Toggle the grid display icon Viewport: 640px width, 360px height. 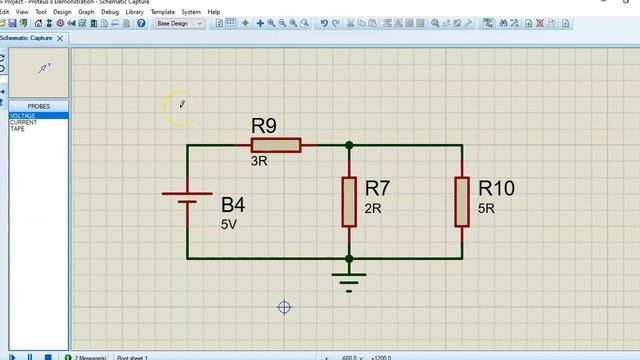[x=231, y=23]
